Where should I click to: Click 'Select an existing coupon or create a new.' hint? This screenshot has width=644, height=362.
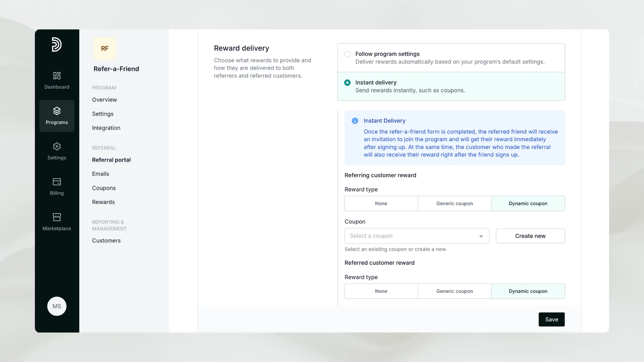(x=395, y=249)
